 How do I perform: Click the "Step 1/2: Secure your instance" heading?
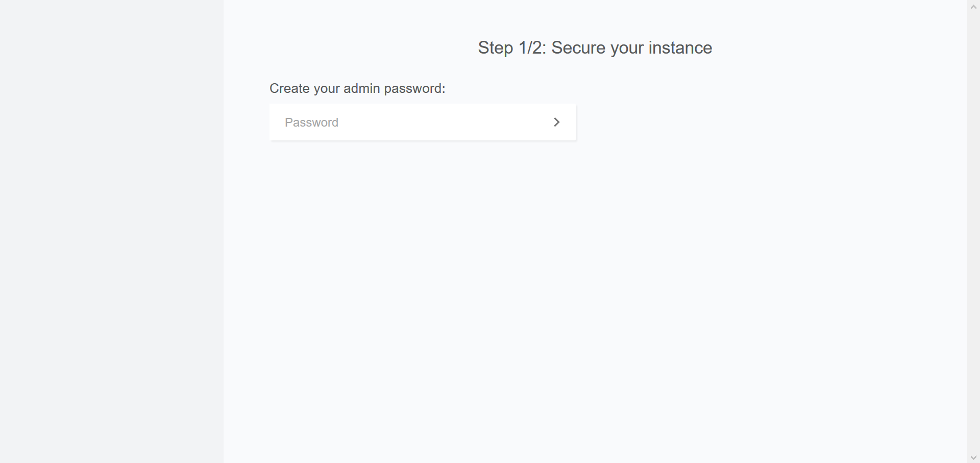[595, 47]
